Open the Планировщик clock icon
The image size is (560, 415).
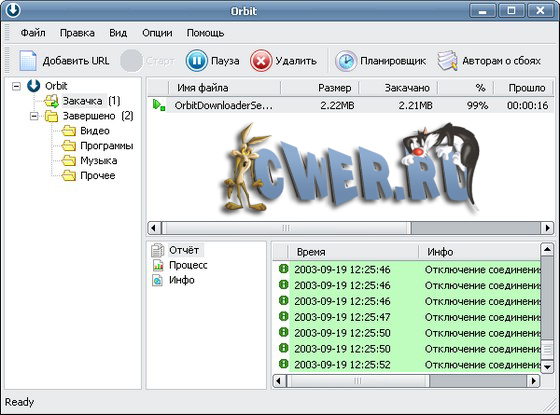345,61
